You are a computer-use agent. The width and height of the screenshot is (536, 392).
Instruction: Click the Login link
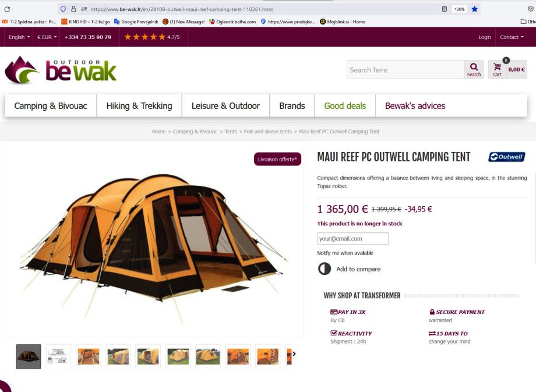tap(484, 37)
